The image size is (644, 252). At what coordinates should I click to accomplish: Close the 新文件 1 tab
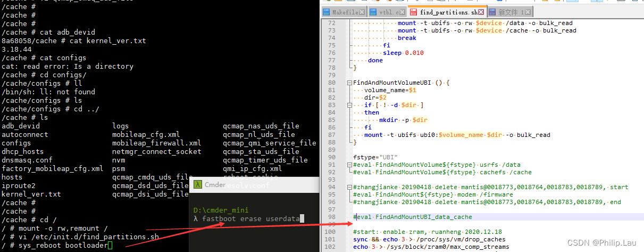coord(528,12)
